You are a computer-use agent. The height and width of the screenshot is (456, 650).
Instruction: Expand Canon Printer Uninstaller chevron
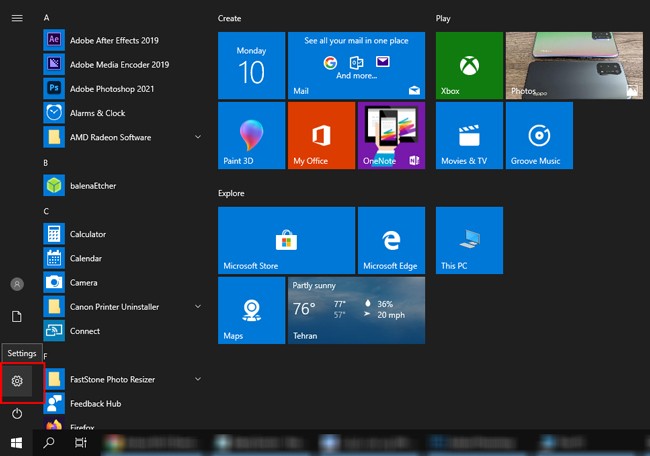pos(198,306)
